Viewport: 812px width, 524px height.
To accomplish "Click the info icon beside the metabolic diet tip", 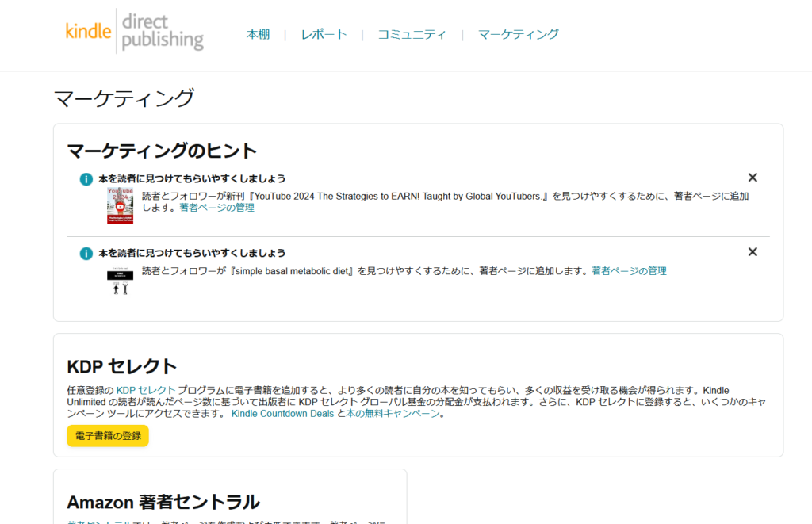I will pos(86,254).
